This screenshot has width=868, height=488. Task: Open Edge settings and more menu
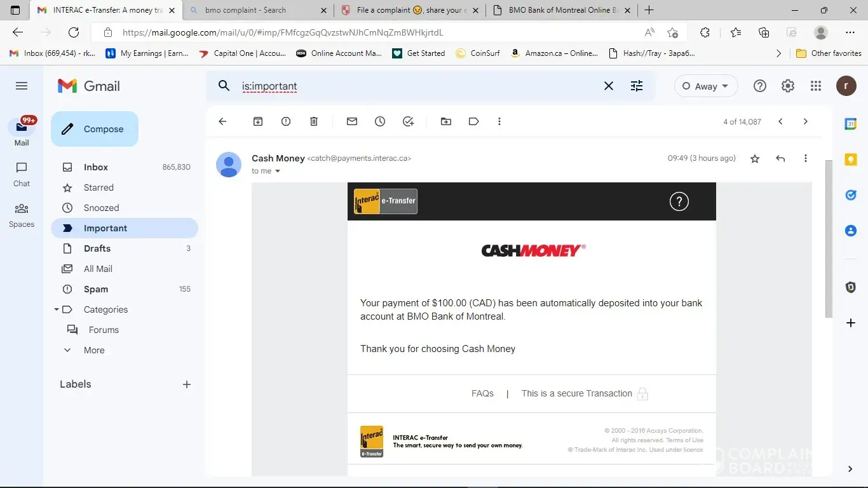point(850,32)
